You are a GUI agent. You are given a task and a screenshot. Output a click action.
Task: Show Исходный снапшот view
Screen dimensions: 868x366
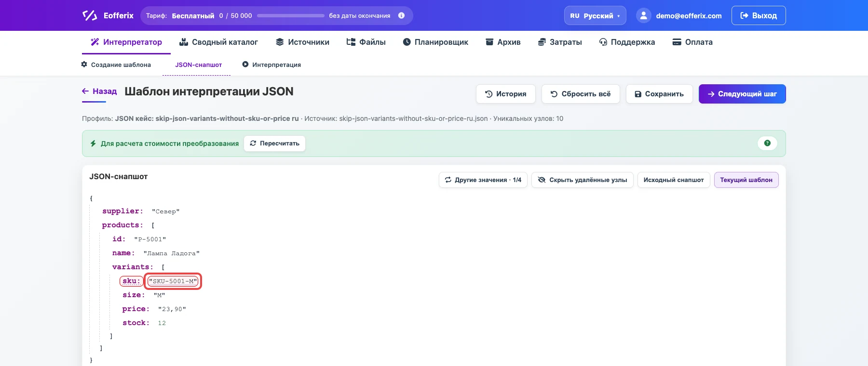tap(674, 180)
